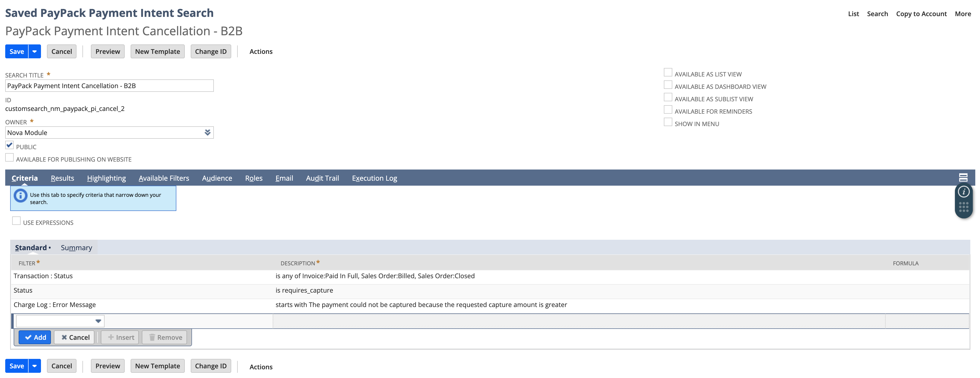
Task: Click the top Change ID button
Action: tap(211, 52)
